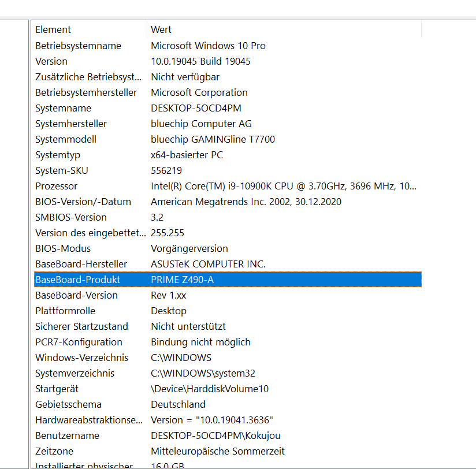Select the PCR7-Konfiguration row
Screen dimensions: 476x469
click(x=228, y=342)
